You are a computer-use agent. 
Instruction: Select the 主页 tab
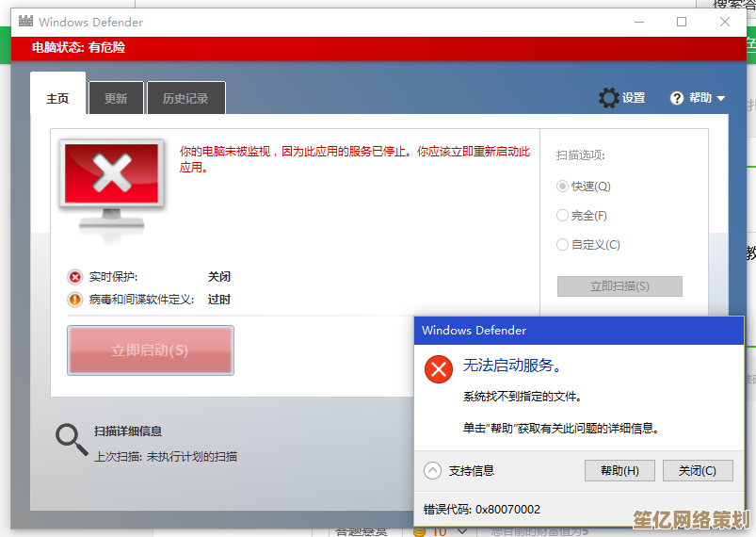point(57,99)
